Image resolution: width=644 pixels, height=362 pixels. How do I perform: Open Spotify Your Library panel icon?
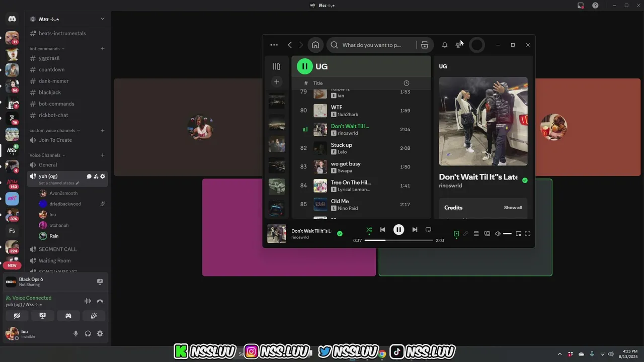click(x=276, y=66)
